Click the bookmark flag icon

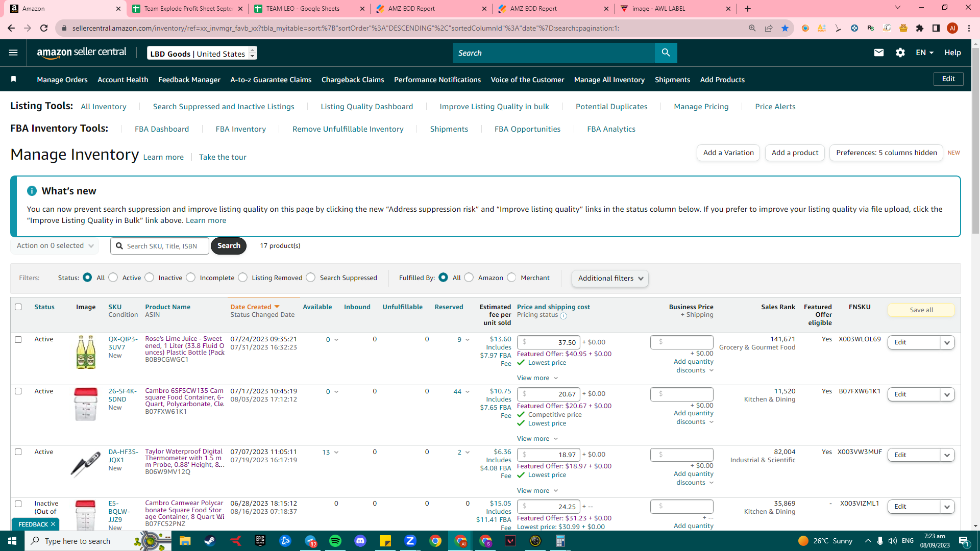pos(14,79)
